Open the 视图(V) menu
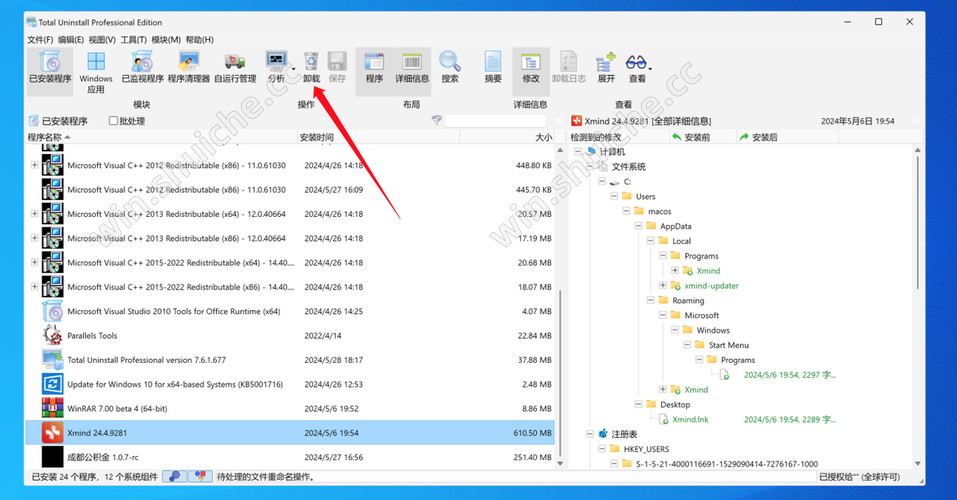Viewport: 957px width, 500px height. (102, 40)
